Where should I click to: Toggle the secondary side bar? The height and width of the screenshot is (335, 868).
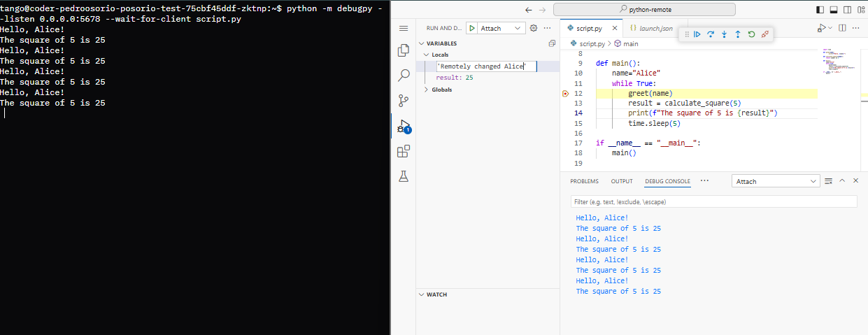847,10
